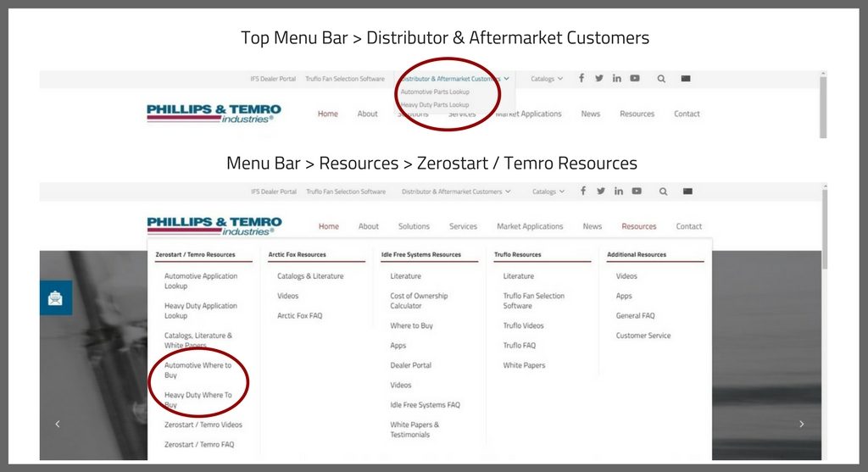Open Zerostart / Temro Videos link
This screenshot has width=868, height=472.
click(203, 425)
